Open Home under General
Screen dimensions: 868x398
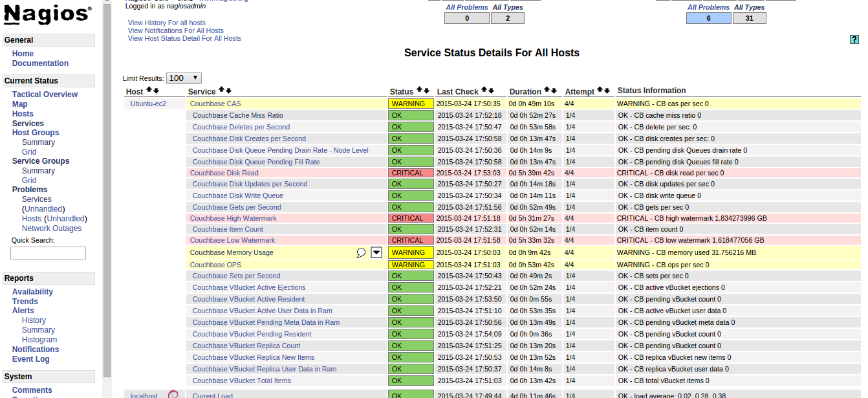23,54
